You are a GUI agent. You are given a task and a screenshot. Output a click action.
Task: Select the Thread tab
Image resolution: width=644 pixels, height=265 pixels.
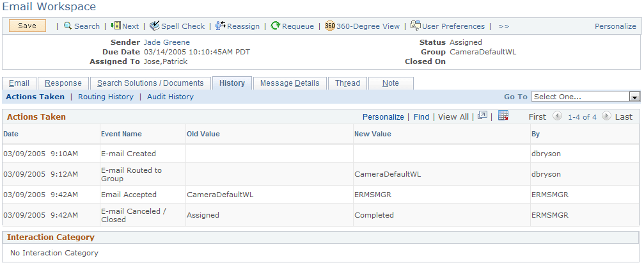coord(347,83)
